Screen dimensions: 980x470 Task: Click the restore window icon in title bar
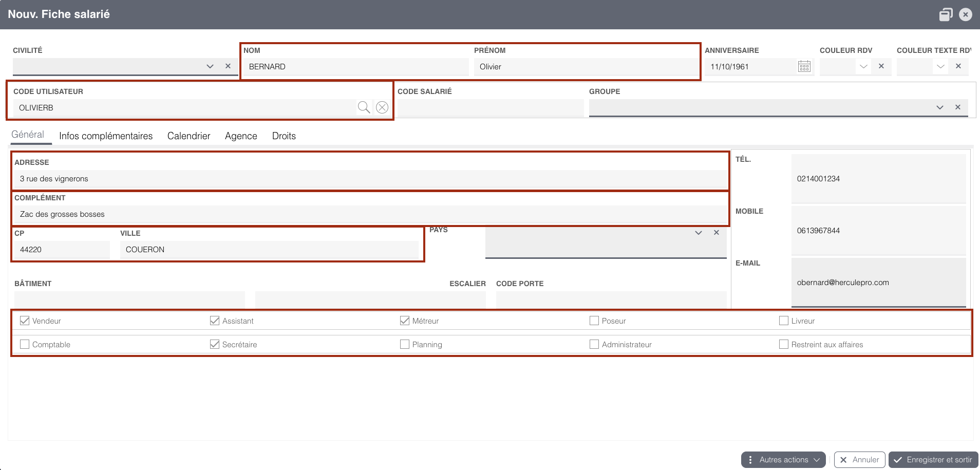946,14
